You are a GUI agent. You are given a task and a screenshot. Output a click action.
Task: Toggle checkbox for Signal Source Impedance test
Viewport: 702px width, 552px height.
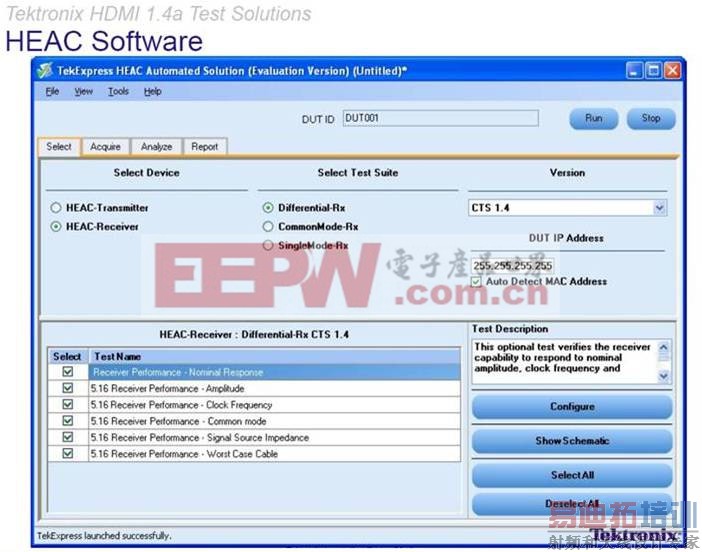point(68,437)
